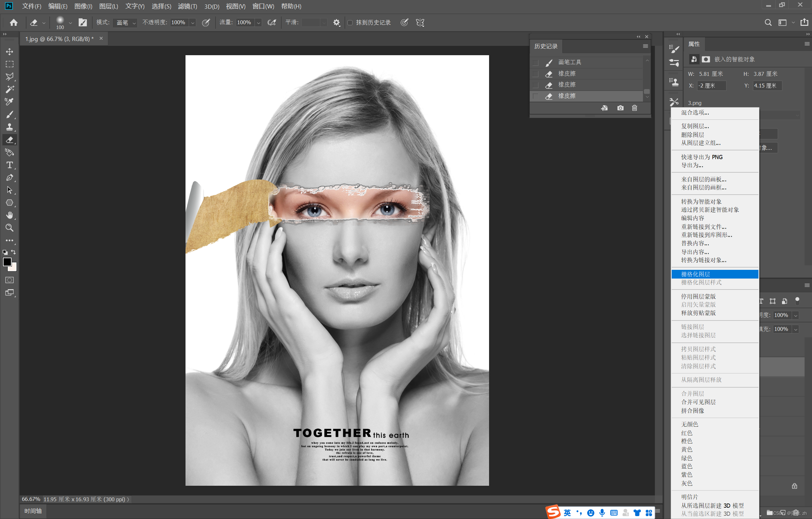Click the Zoom tool in the toolbar
The width and height of the screenshot is (812, 519).
tap(9, 228)
